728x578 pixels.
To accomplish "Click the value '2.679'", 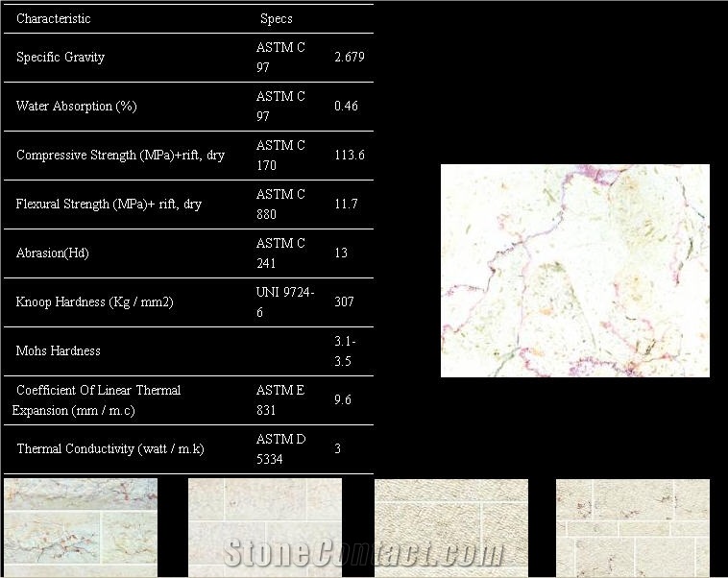I will [x=350, y=57].
